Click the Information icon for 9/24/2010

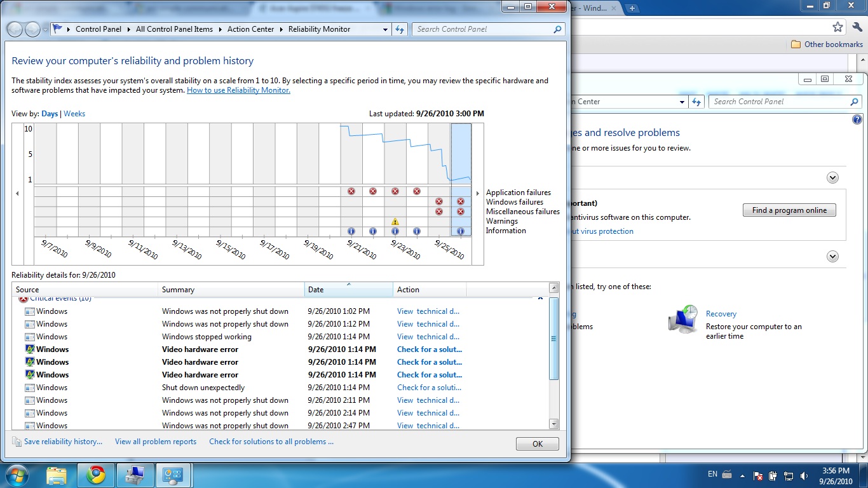(x=417, y=231)
